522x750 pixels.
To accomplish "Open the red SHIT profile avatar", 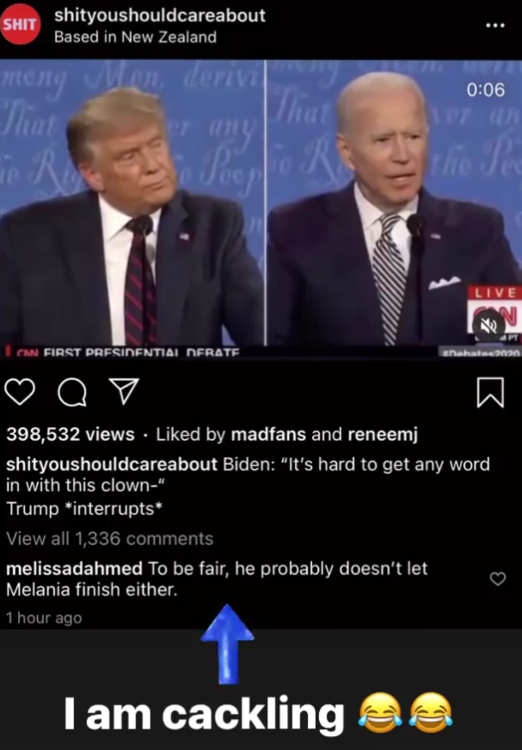I will click(x=20, y=24).
